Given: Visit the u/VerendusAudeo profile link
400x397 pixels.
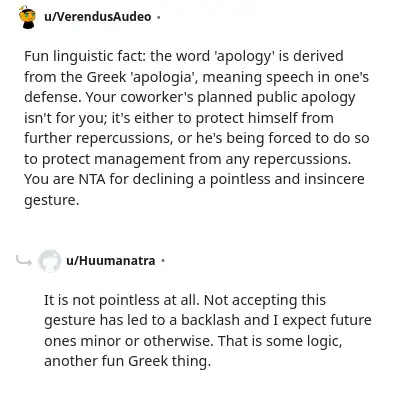Looking at the screenshot, I should pos(97,16).
